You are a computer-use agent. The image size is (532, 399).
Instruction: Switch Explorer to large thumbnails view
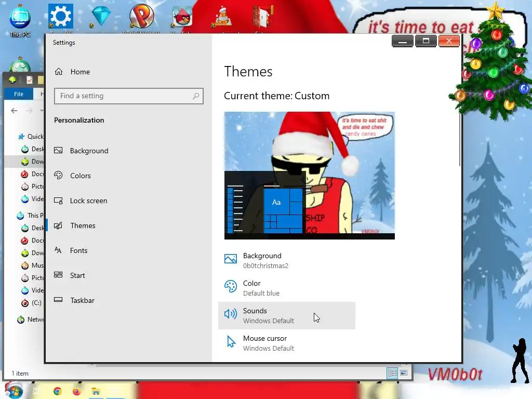point(403,373)
